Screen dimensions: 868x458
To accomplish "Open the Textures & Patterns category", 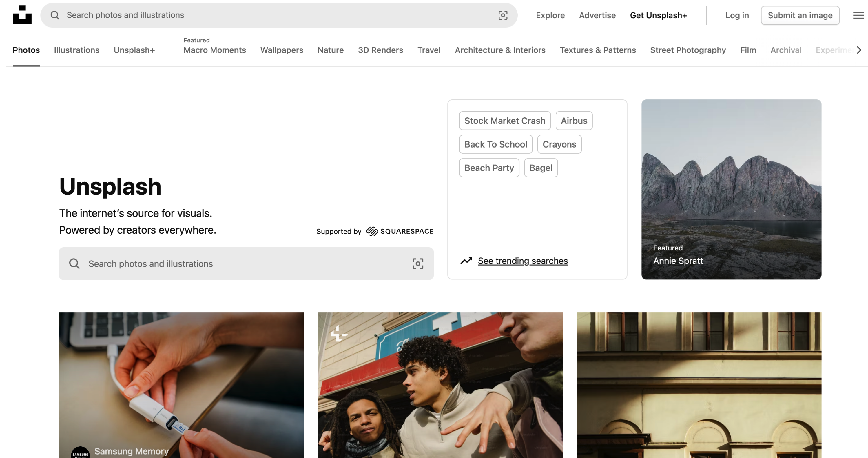I will click(598, 50).
